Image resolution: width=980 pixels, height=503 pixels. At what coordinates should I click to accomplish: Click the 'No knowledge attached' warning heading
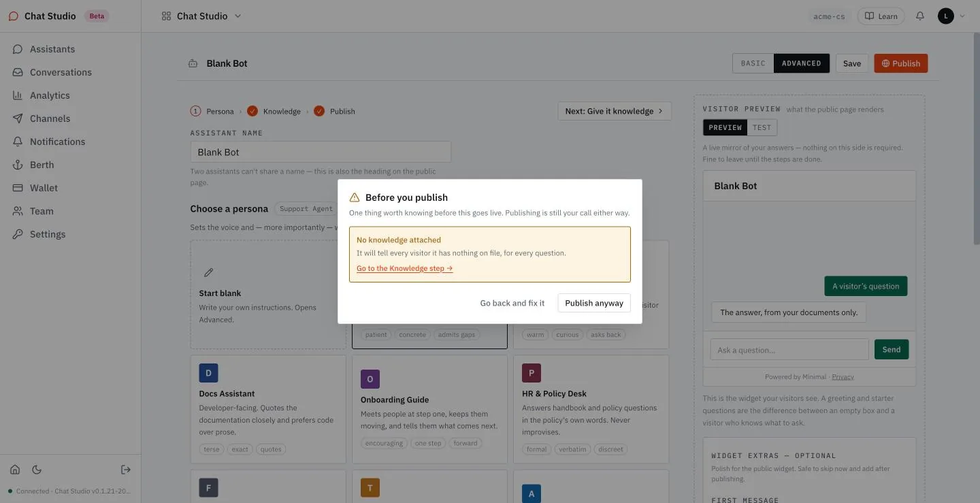(x=399, y=240)
